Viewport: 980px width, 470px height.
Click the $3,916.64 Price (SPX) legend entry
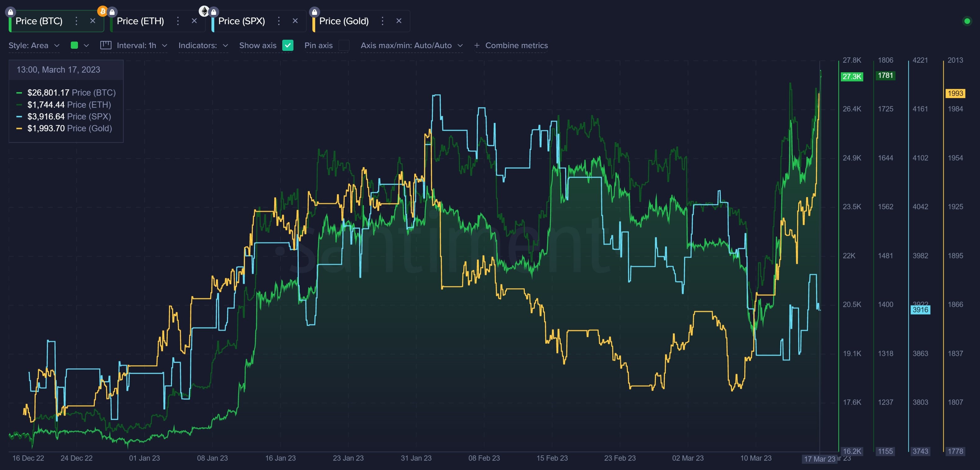[64, 116]
